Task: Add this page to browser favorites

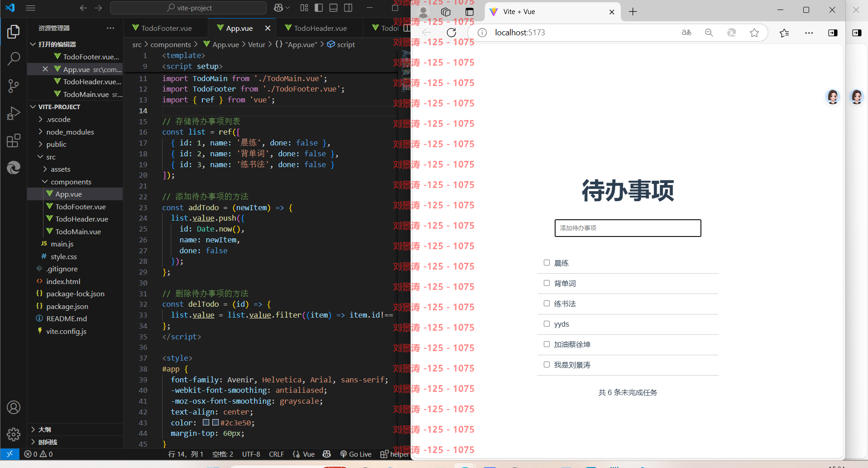Action: click(754, 33)
